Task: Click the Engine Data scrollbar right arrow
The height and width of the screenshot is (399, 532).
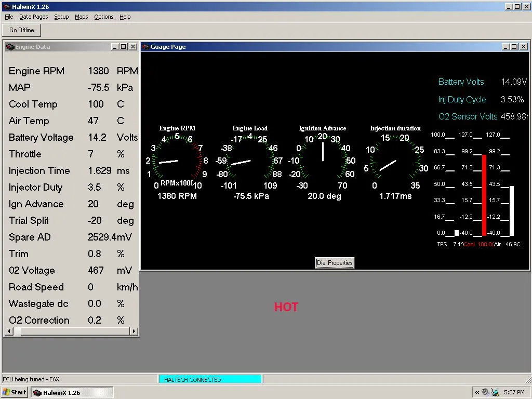Action: coord(134,331)
